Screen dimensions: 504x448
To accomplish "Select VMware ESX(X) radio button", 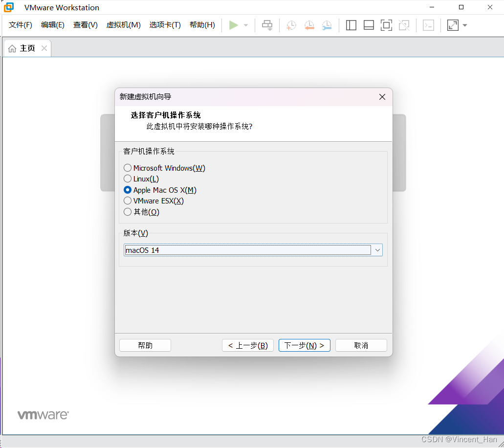I will [x=128, y=201].
